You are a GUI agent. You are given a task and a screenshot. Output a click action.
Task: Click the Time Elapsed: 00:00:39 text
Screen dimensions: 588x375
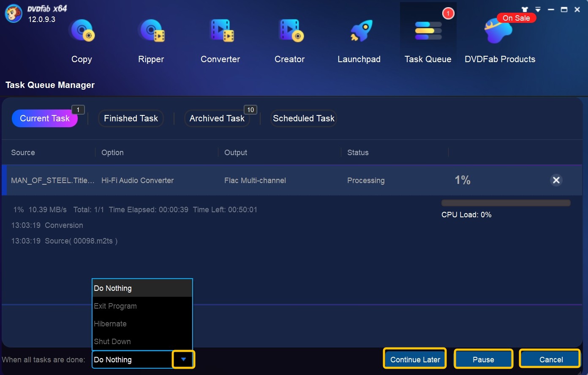149,210
